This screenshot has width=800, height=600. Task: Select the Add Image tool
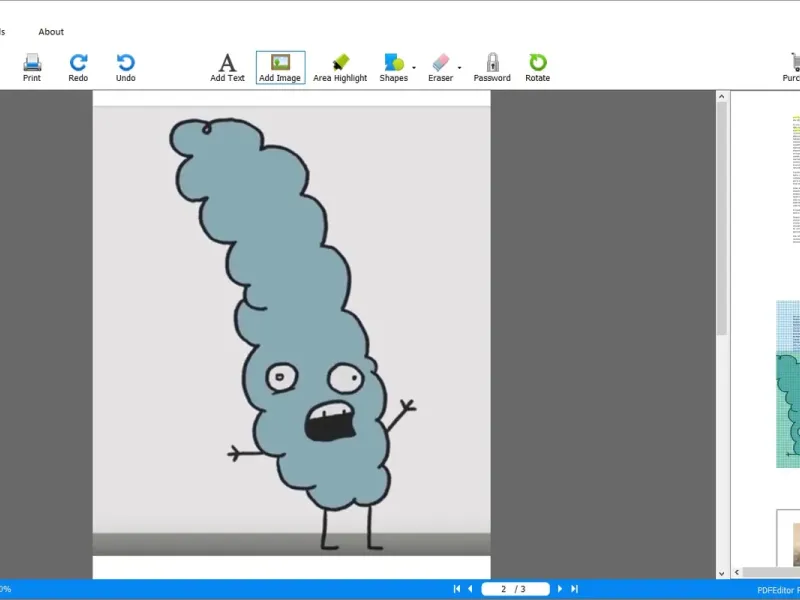pos(280,67)
